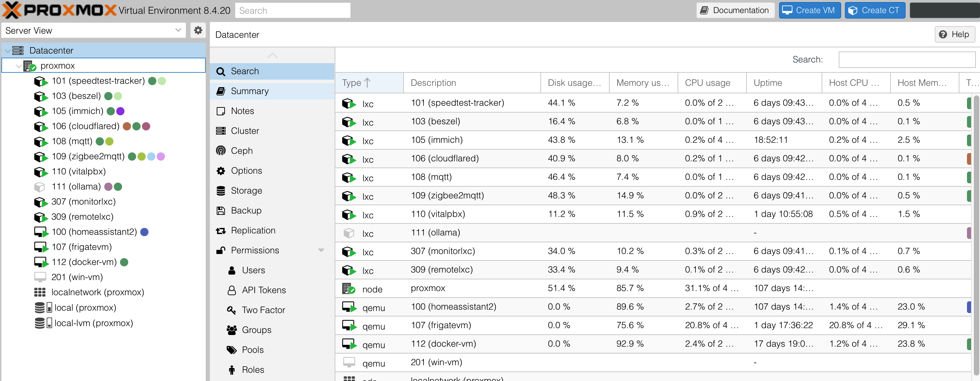
Task: Open the Cluster menu item
Action: point(272,131)
